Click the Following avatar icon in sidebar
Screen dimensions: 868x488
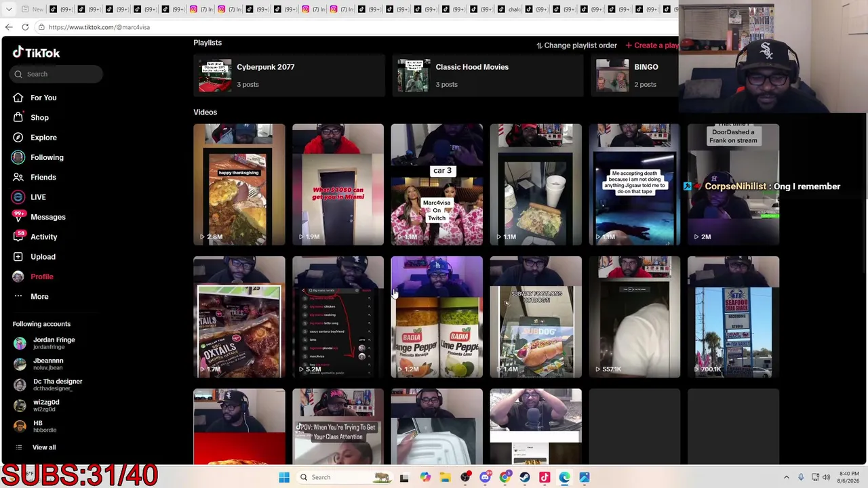click(x=18, y=157)
